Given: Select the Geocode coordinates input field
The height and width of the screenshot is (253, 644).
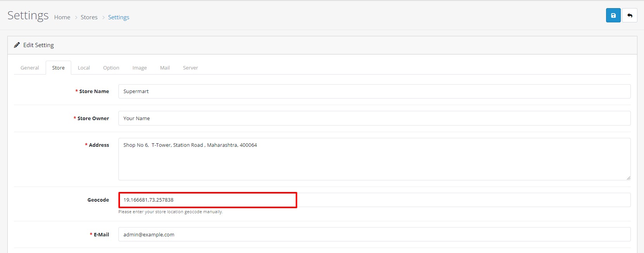Looking at the screenshot, I should tap(374, 200).
